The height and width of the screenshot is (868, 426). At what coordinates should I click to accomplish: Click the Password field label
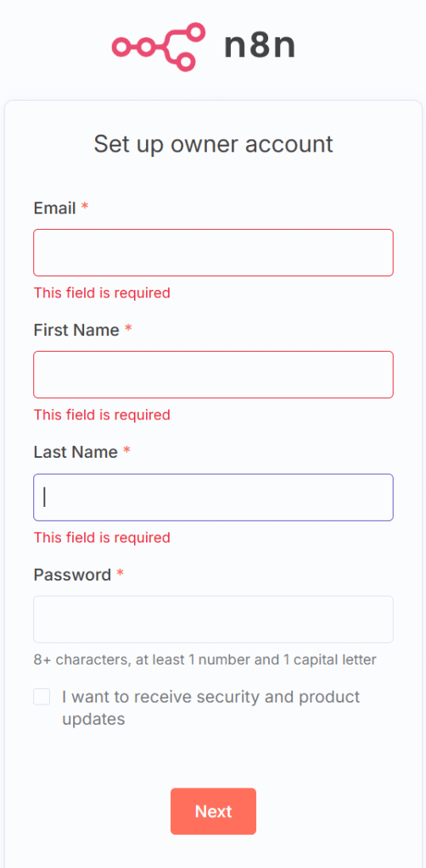(73, 576)
